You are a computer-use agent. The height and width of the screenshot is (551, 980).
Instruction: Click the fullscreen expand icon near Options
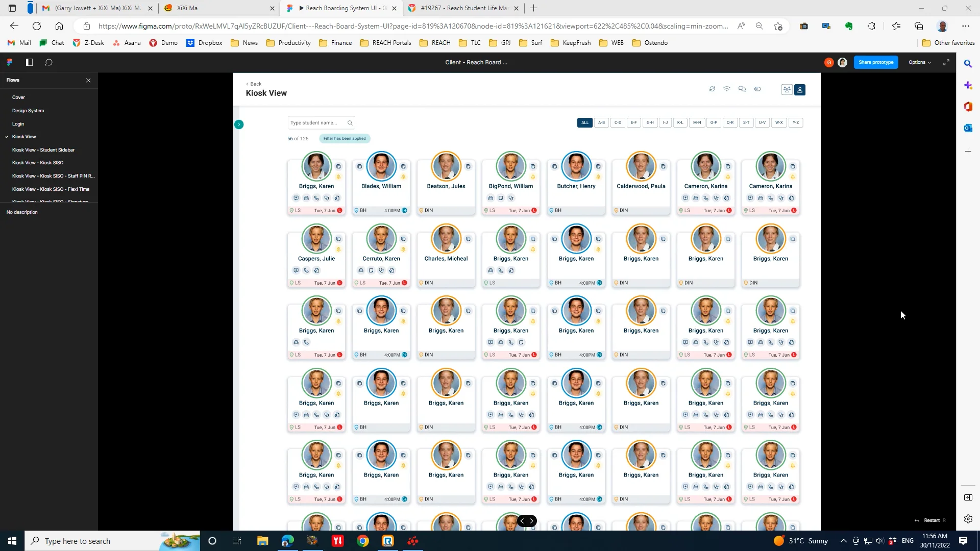(x=947, y=62)
